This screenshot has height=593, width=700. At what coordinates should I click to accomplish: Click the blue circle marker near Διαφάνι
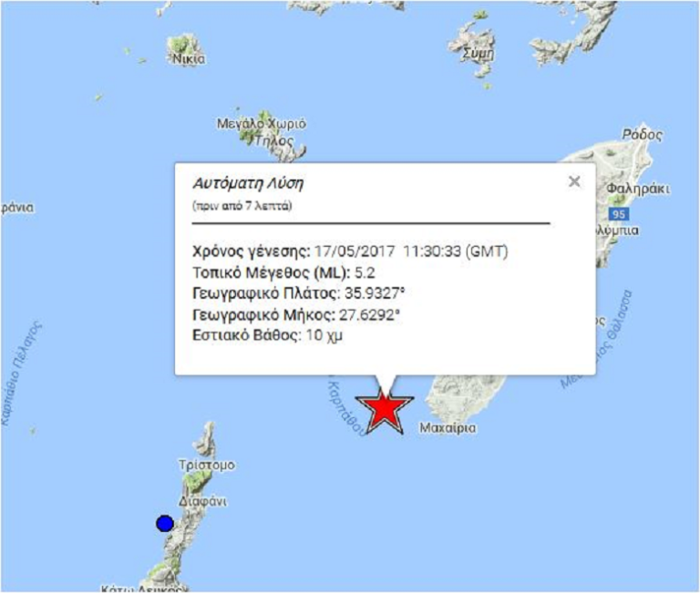pos(164,523)
